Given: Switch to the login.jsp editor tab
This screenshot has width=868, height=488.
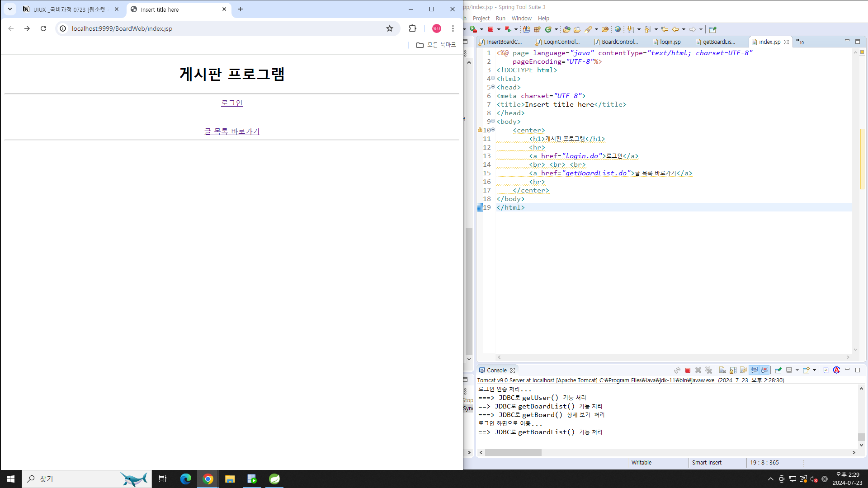Looking at the screenshot, I should (x=670, y=42).
